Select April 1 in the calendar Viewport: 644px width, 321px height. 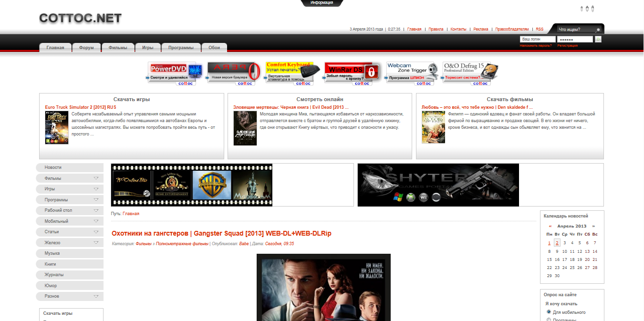550,243
